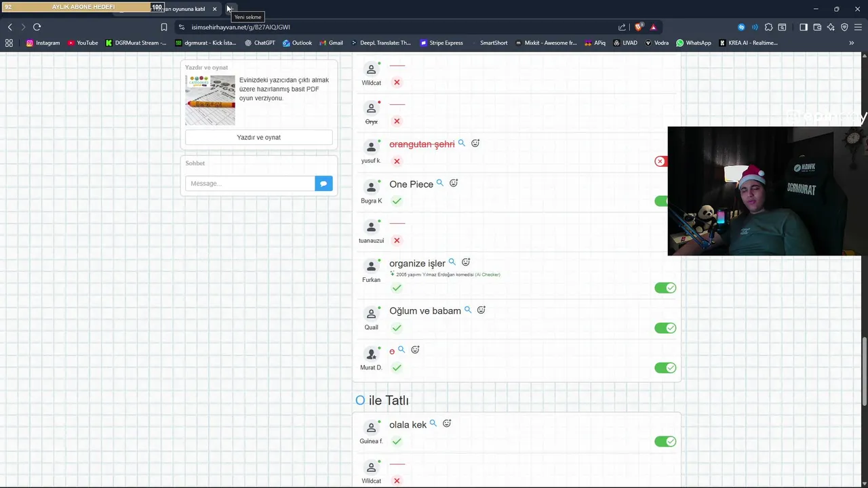Open browser hamburger menu
The width and height of the screenshot is (868, 488).
coord(858,27)
